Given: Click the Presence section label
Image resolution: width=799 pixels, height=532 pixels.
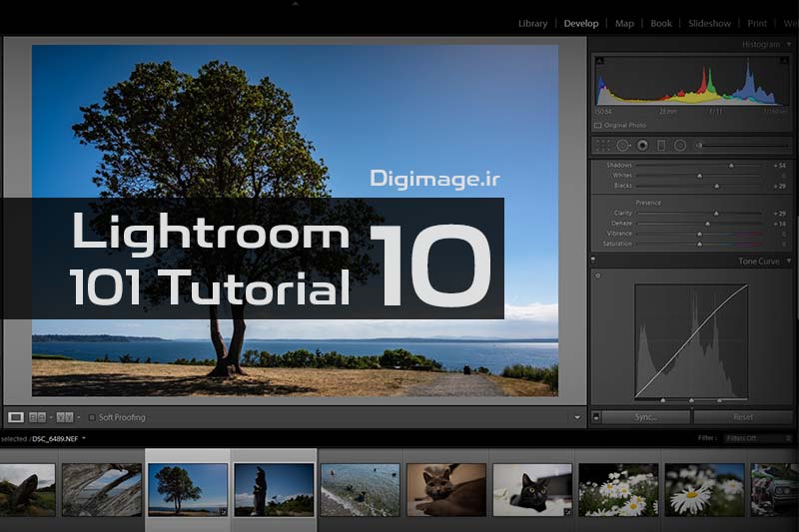Looking at the screenshot, I should click(x=648, y=203).
